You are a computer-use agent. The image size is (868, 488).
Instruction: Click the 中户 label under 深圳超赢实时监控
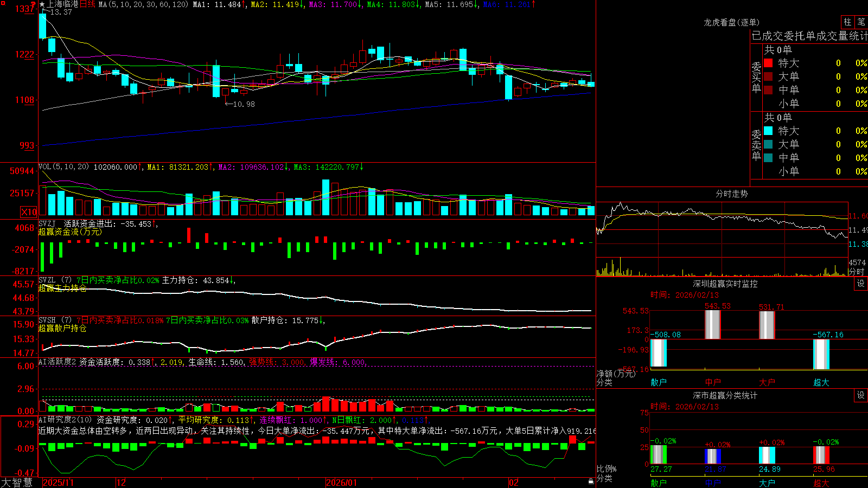click(713, 382)
